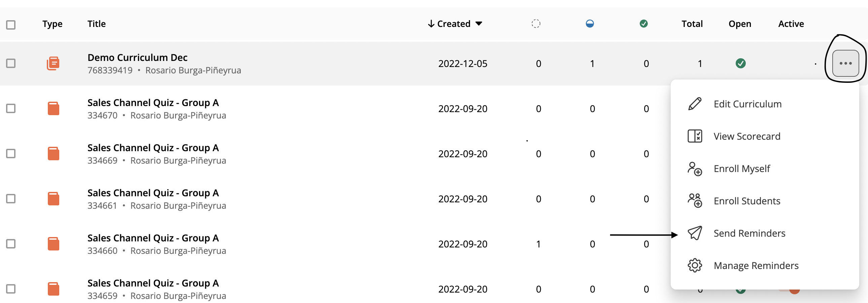Click the pencil icon beside Edit Curriculum

[695, 104]
